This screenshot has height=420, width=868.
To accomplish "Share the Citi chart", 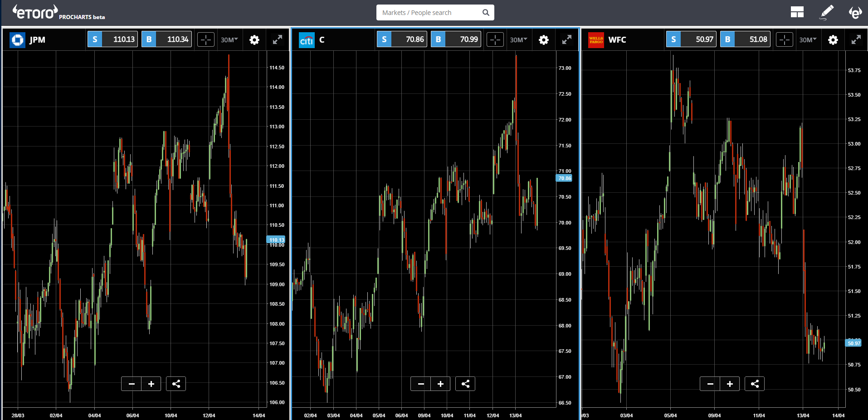I will (465, 384).
